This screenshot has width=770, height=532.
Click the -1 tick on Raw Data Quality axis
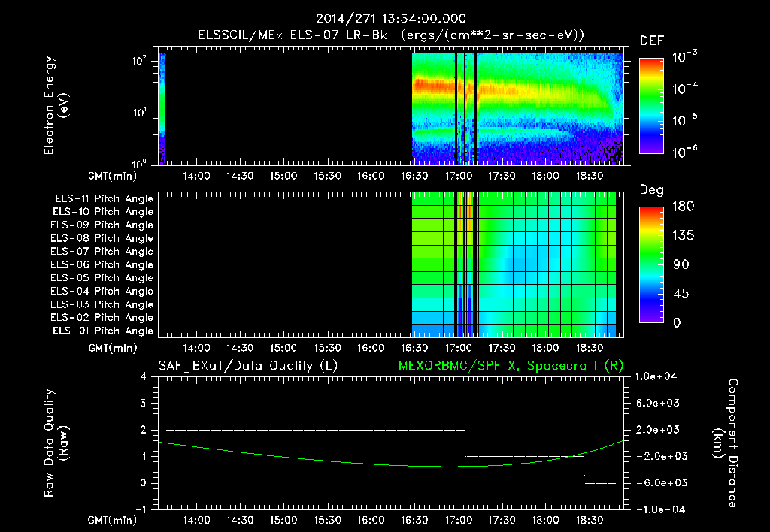point(141,509)
